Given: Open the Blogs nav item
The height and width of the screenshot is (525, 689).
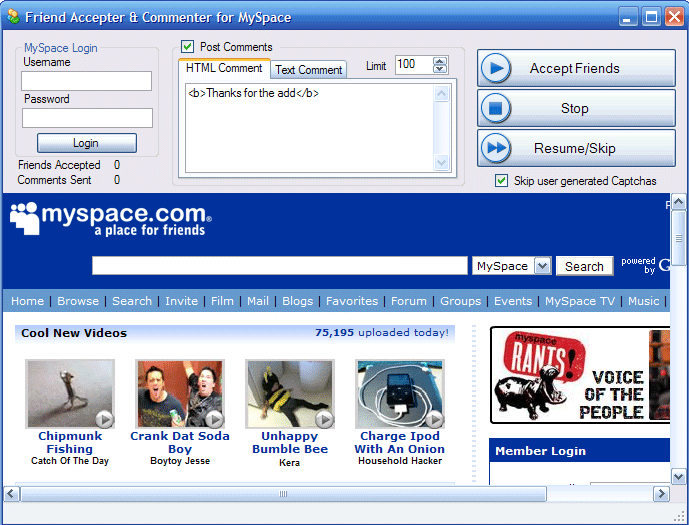Looking at the screenshot, I should click(297, 301).
